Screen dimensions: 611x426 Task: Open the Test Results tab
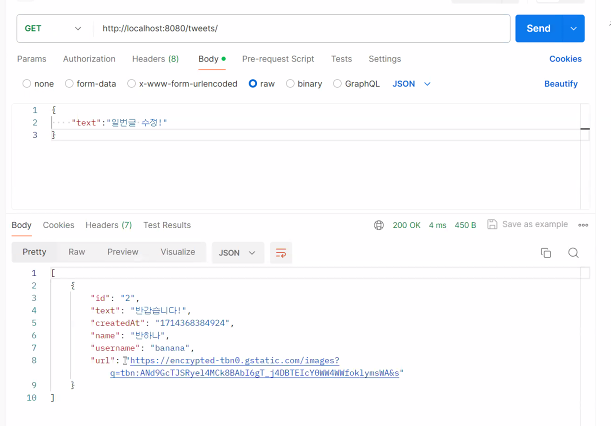tap(167, 225)
